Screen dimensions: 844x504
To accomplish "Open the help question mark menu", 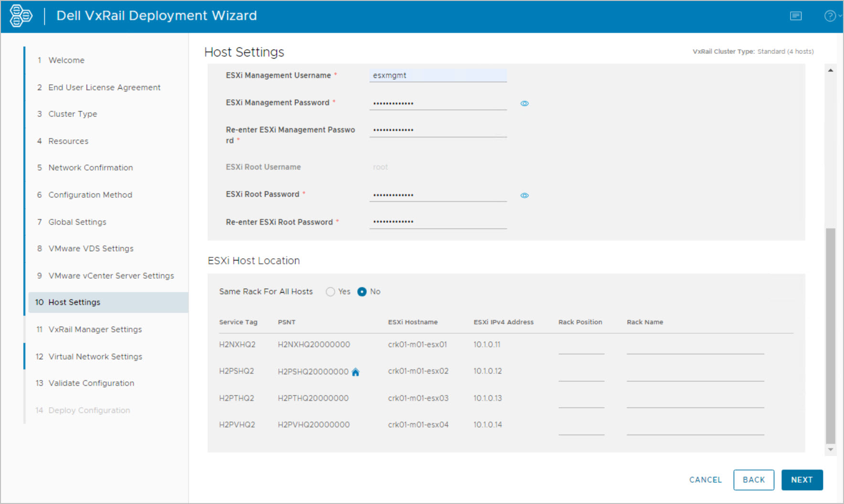I will click(x=830, y=16).
